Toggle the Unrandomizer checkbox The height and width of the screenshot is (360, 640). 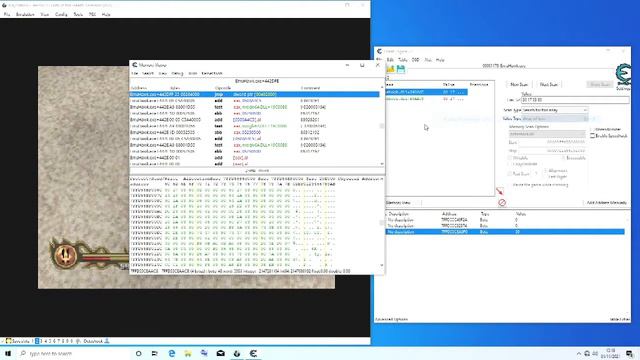click(592, 129)
